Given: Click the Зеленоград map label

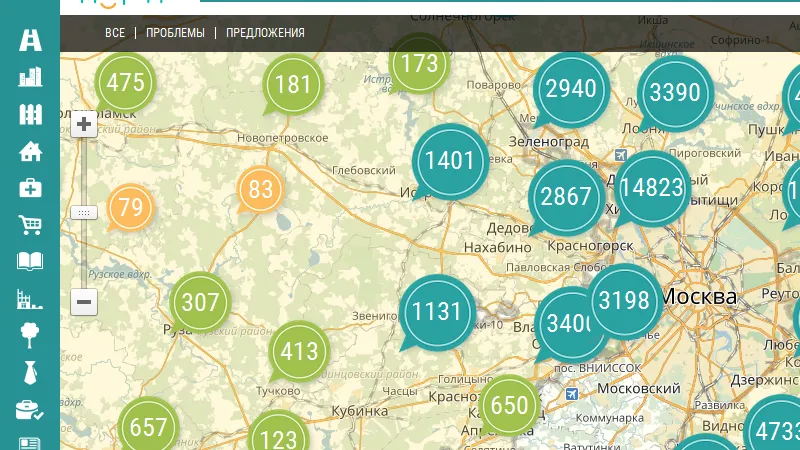Looking at the screenshot, I should [x=548, y=142].
